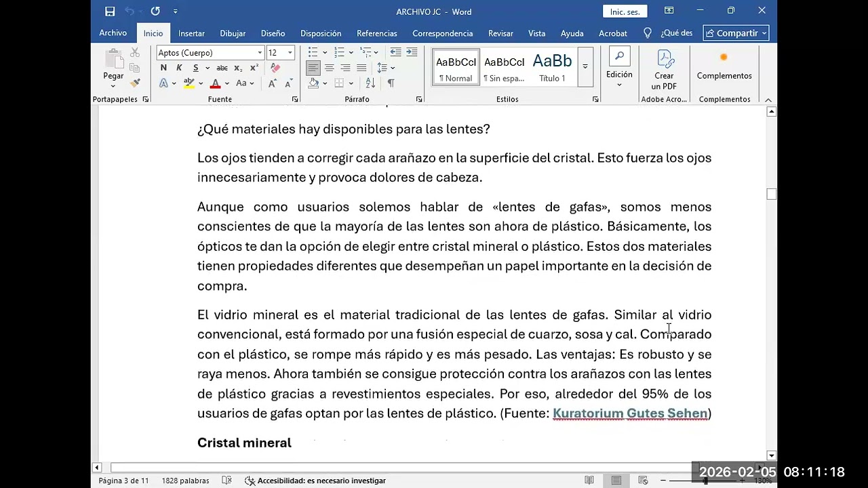Switch to the Referencias tab

tap(377, 33)
